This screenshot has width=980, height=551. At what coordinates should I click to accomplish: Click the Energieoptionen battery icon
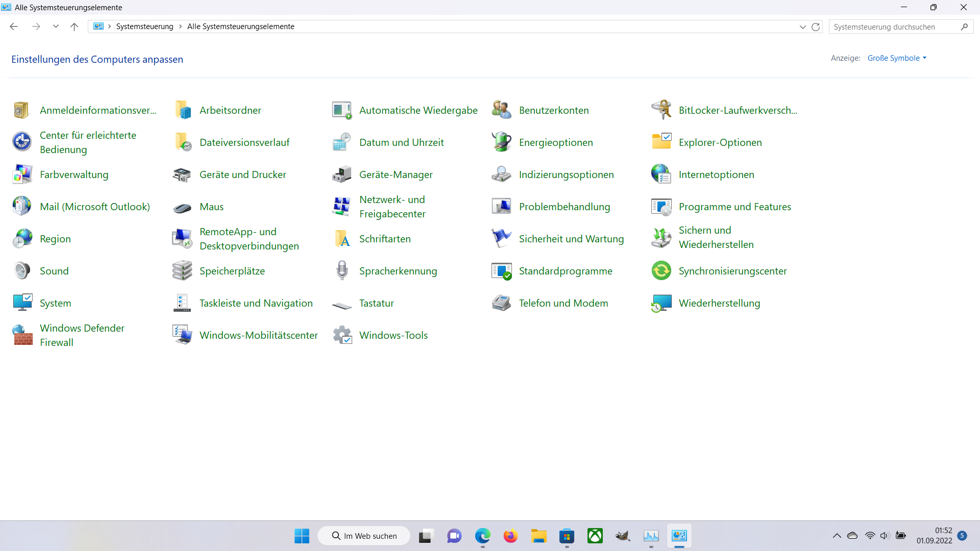[501, 142]
